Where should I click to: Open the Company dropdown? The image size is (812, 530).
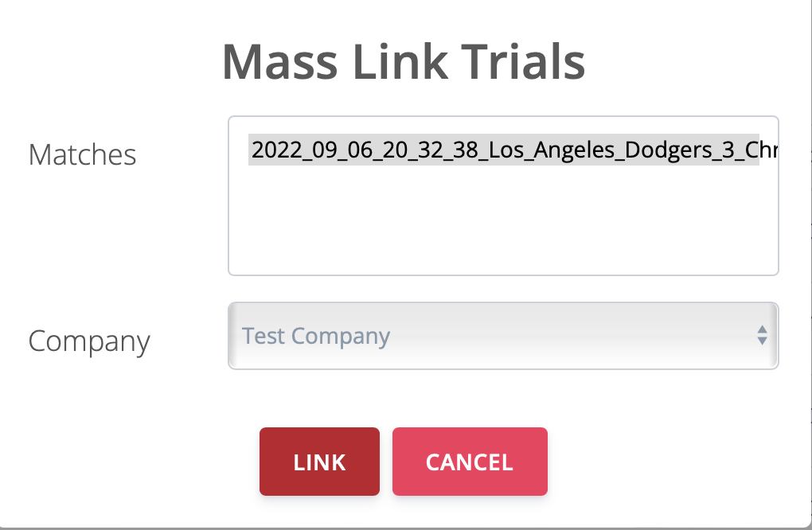pos(502,336)
